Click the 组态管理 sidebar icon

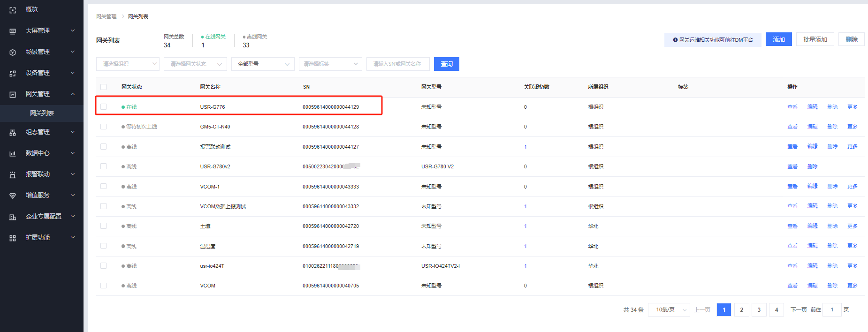click(13, 132)
